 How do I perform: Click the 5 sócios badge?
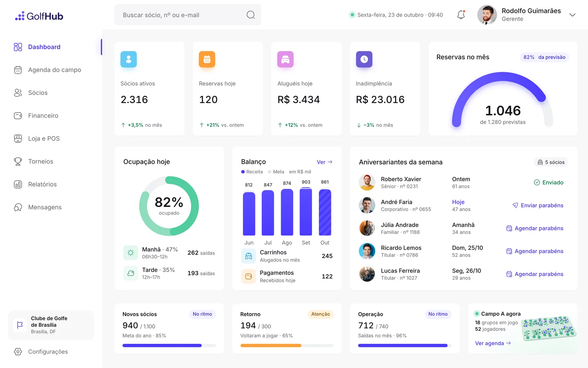[x=551, y=162]
